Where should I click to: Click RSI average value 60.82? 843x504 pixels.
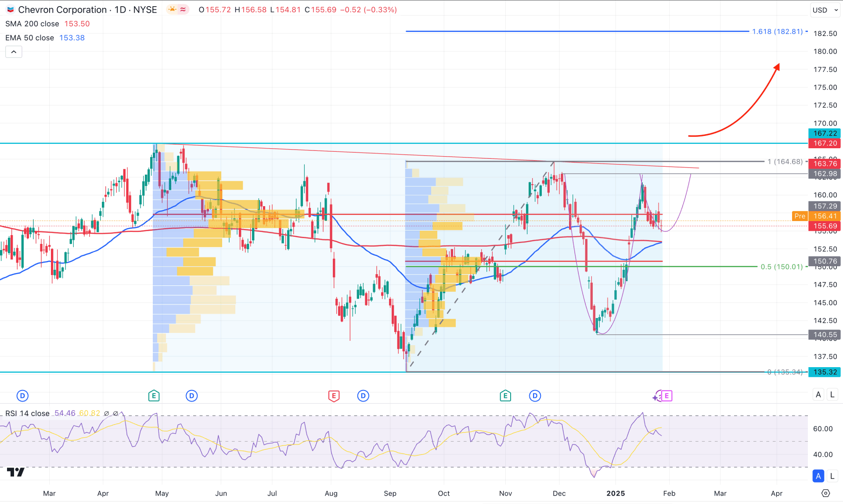(90, 413)
